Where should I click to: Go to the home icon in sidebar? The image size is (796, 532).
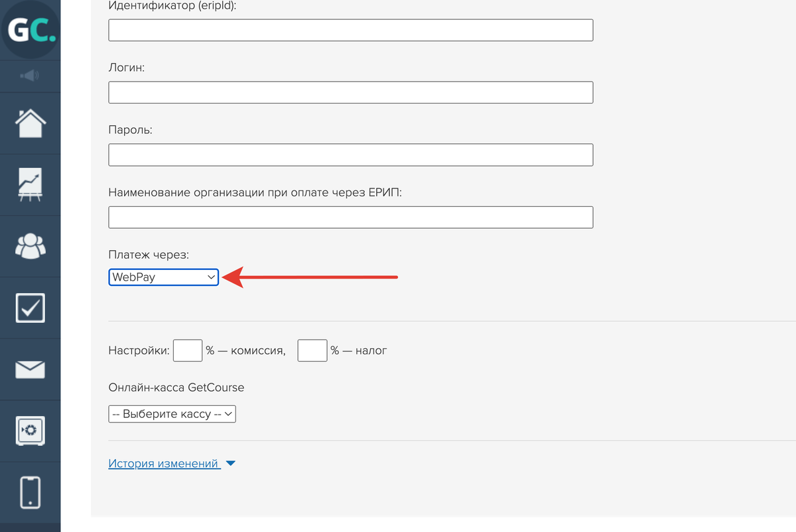(x=30, y=123)
